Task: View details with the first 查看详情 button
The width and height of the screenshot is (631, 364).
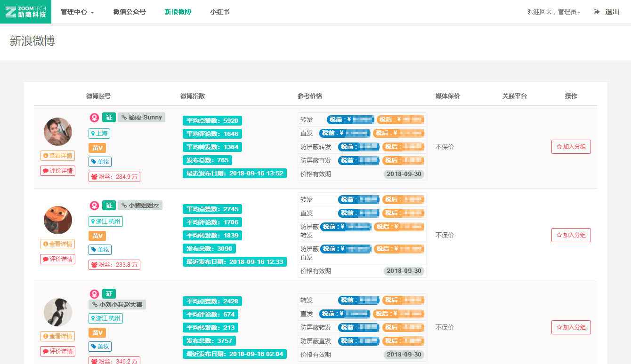Action: [57, 156]
